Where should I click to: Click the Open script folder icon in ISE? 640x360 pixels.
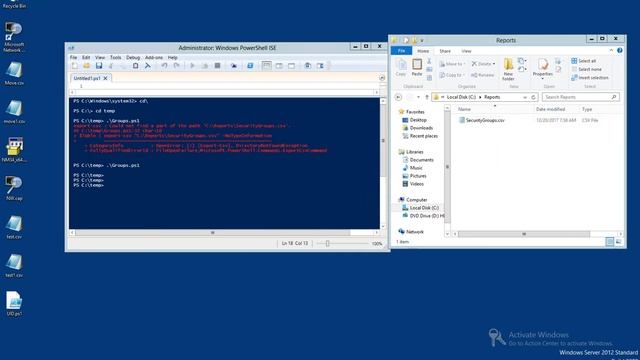[x=87, y=66]
